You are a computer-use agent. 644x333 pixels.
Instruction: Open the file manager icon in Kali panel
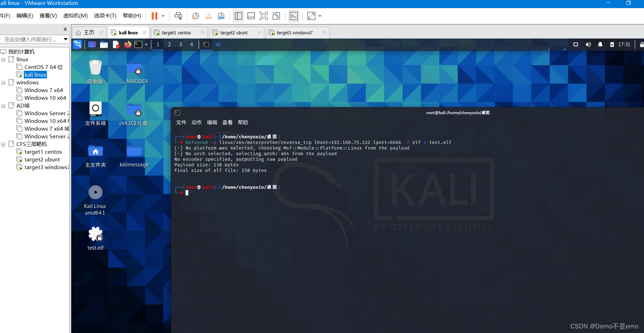coord(104,44)
